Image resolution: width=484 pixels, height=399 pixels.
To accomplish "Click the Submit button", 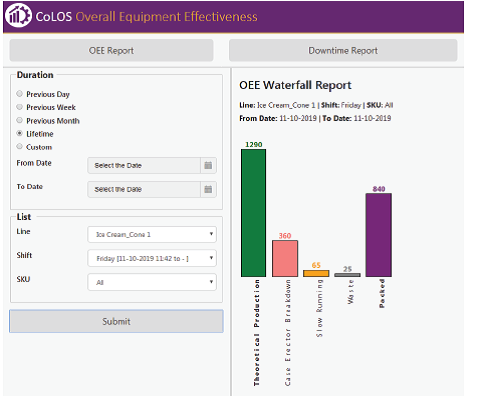I will coord(116,321).
